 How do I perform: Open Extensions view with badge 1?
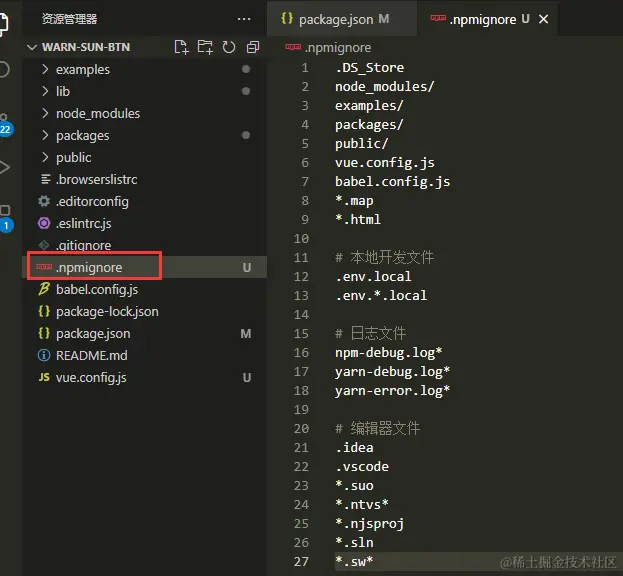point(5,218)
